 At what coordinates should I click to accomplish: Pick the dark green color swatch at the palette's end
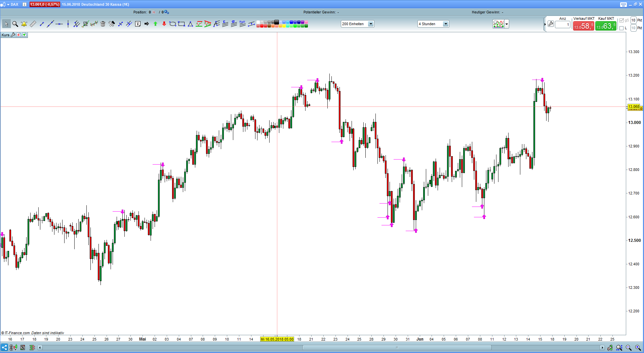pyautogui.click(x=306, y=26)
